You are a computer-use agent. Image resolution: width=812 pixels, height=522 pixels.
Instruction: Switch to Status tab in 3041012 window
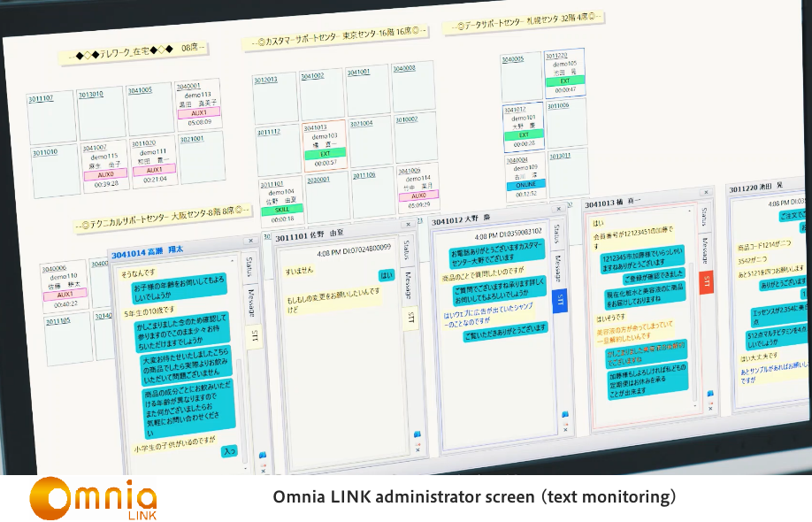[556, 234]
